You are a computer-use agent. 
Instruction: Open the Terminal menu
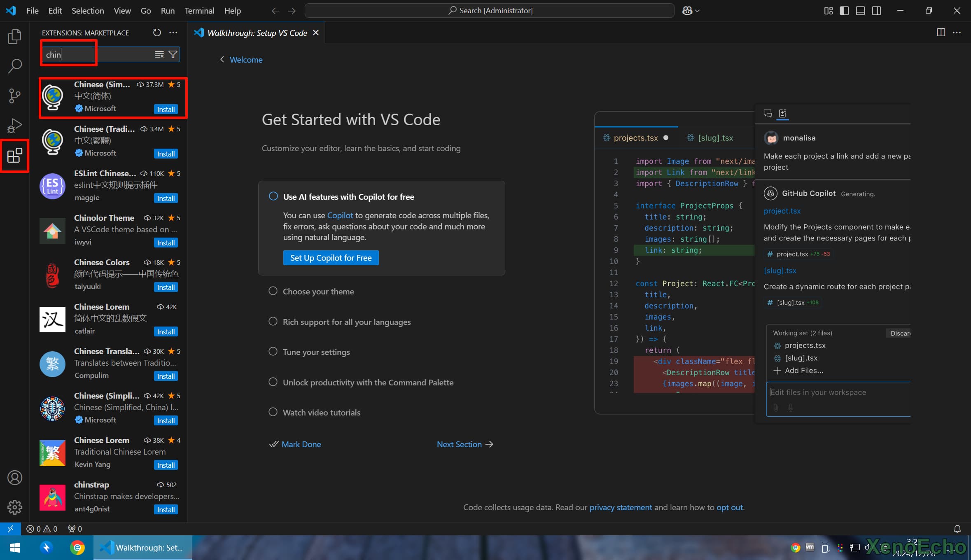[199, 11]
